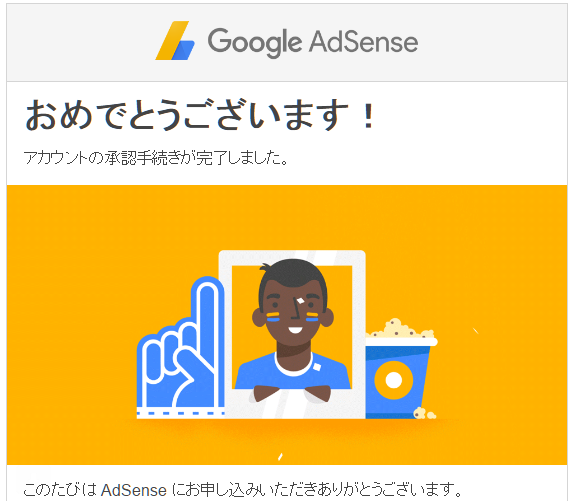Click the yellow and blue AdSense logo icon
The height and width of the screenshot is (501, 575).
click(175, 40)
